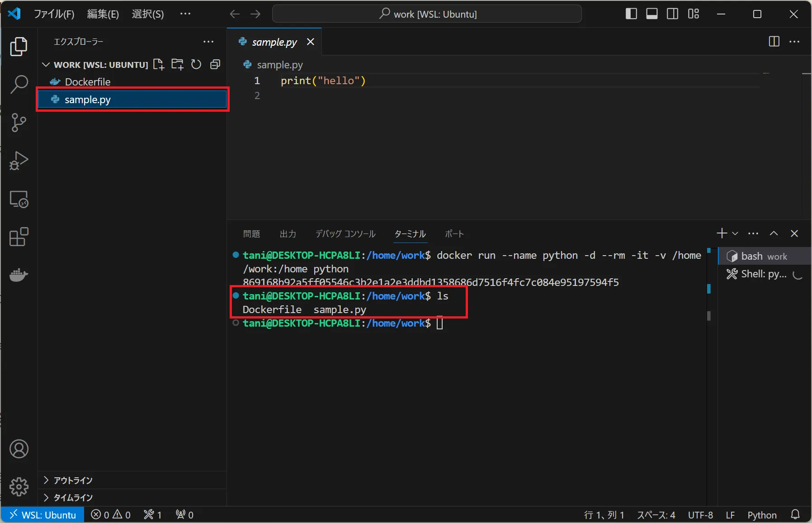The image size is (812, 523).
Task: Open the Run and Debug view
Action: click(19, 161)
